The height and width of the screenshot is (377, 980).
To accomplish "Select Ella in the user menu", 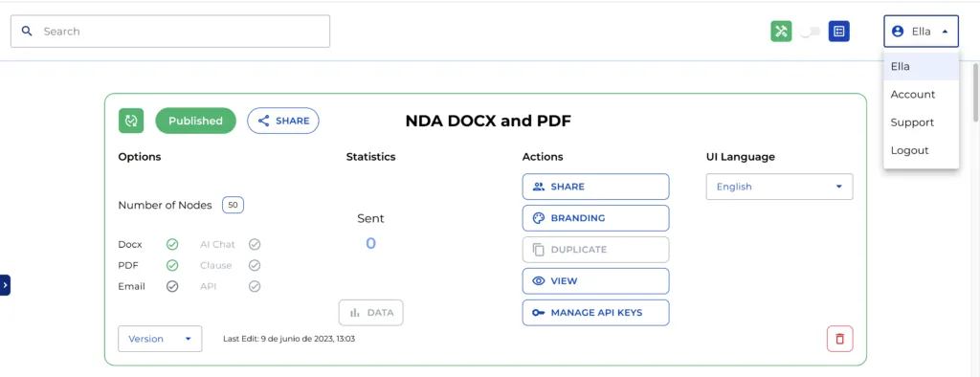I will tap(922, 66).
